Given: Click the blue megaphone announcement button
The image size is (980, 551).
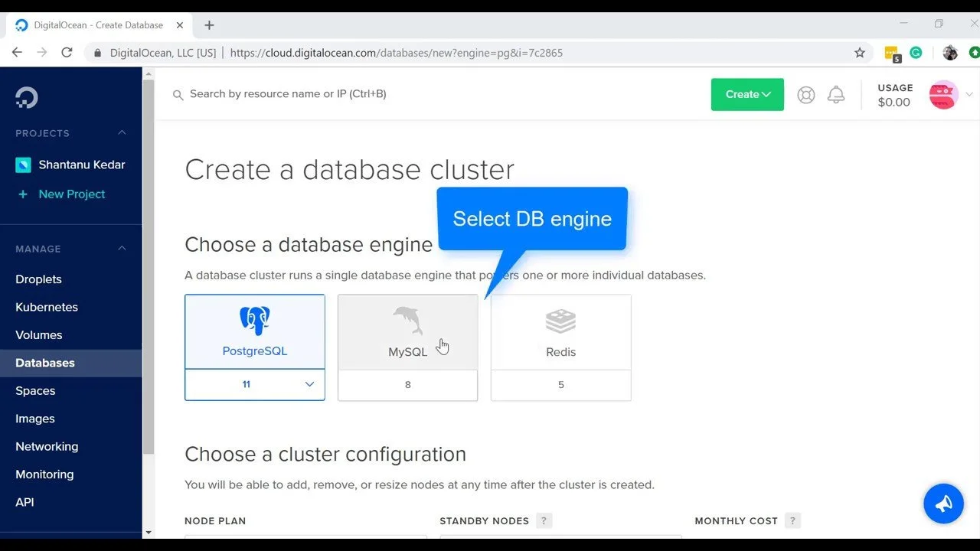Looking at the screenshot, I should coord(943,504).
